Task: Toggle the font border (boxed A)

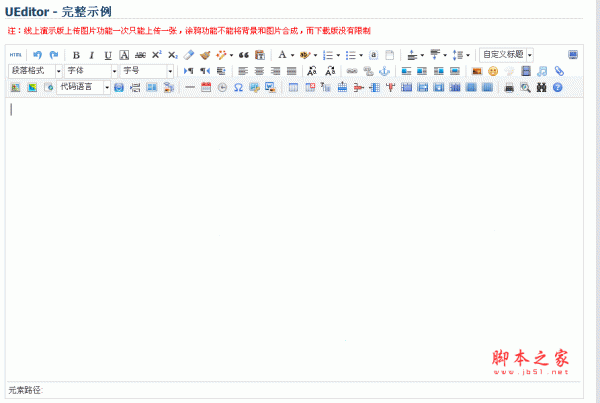Action: click(x=124, y=55)
